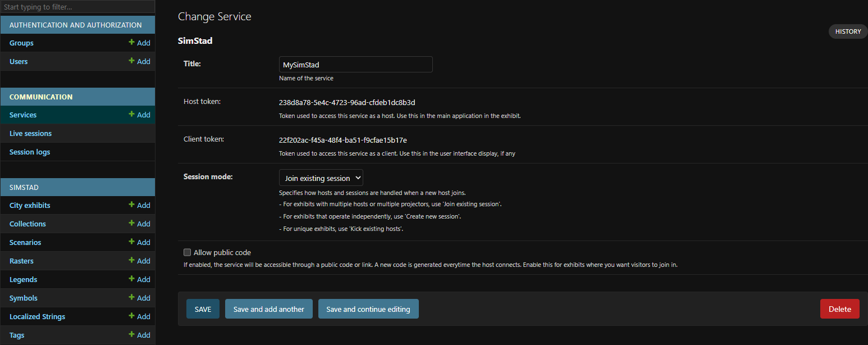Open City exhibits in the sidebar

(30, 205)
